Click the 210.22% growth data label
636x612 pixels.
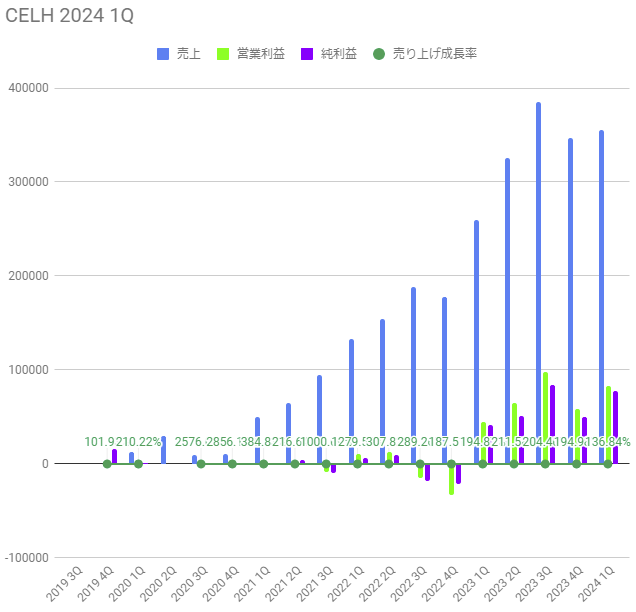tap(138, 442)
